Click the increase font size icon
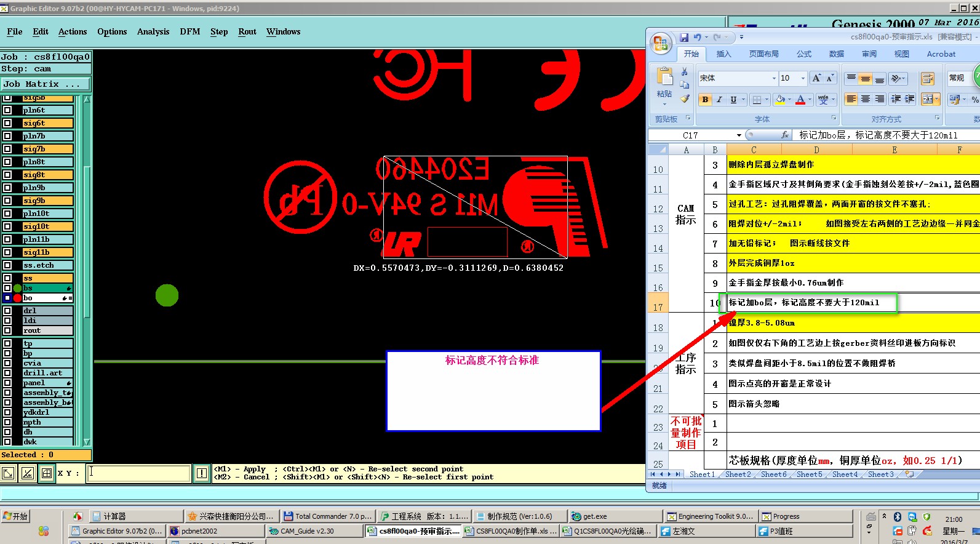 (816, 78)
